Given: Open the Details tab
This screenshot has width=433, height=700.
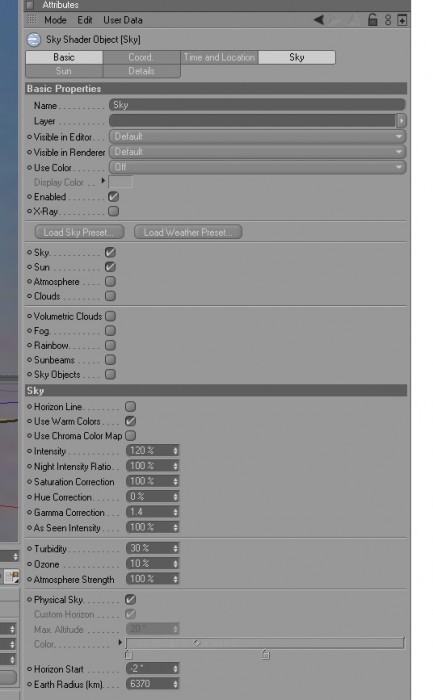Looking at the screenshot, I should (142, 71).
